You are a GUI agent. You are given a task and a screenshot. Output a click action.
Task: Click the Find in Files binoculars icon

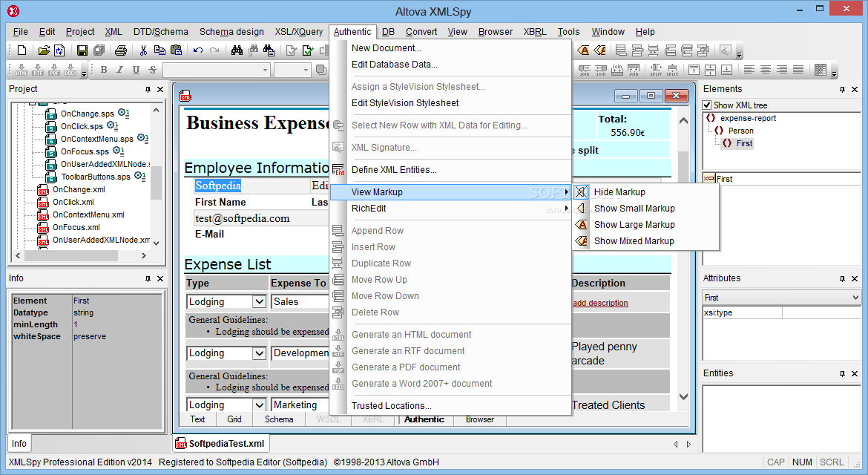[269, 50]
